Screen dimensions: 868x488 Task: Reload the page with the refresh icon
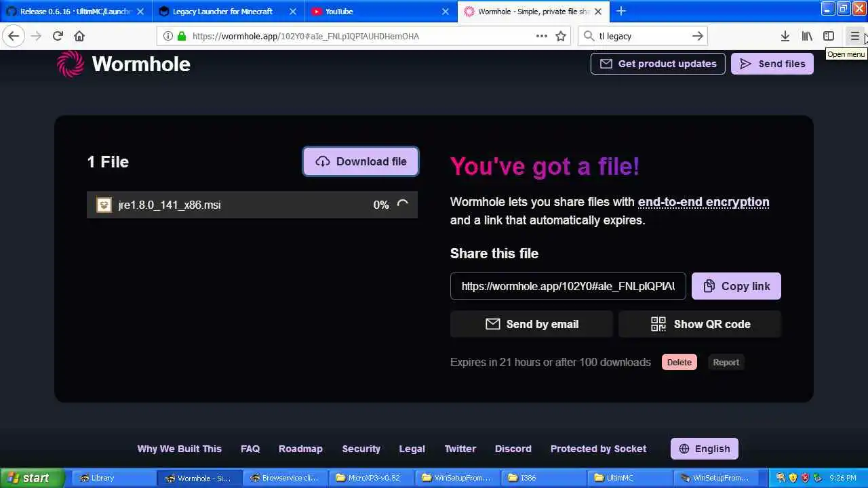[58, 36]
